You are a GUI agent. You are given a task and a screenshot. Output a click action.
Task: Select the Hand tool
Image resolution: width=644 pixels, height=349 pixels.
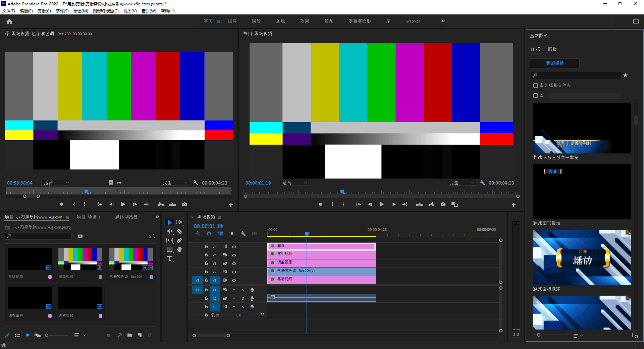click(180, 249)
